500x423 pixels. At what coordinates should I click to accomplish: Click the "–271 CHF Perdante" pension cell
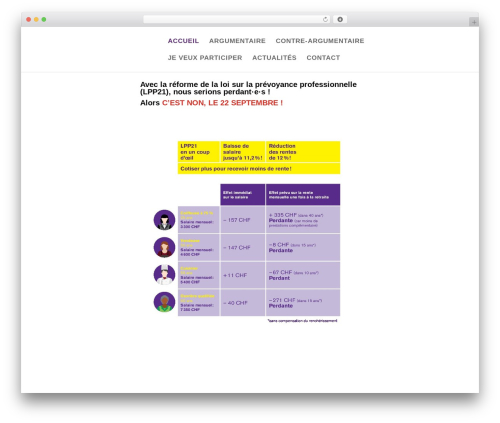(x=303, y=303)
